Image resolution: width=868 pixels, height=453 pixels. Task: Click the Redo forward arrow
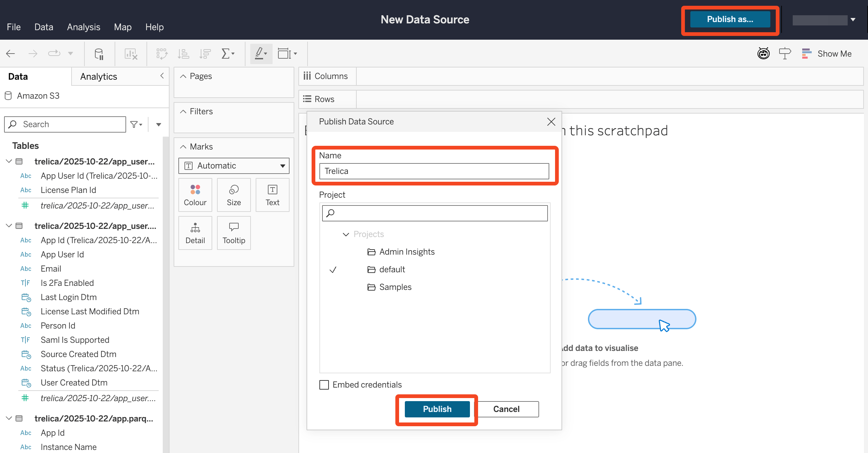(33, 54)
